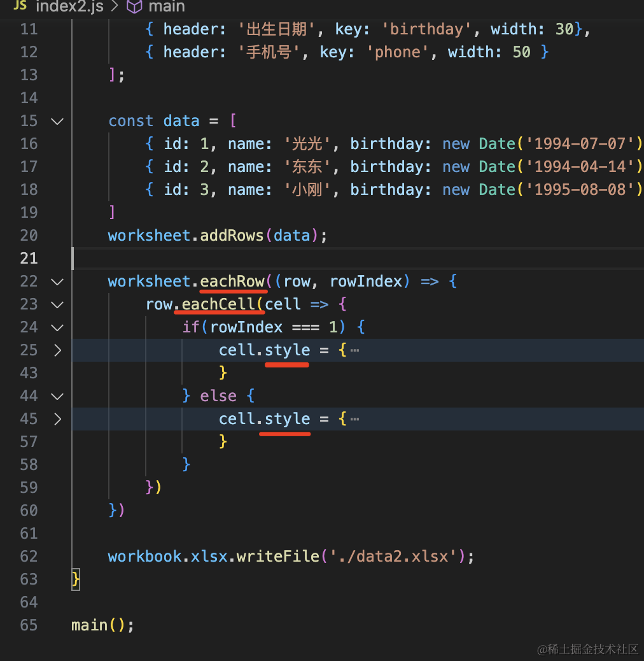Click line number 62 in the gutter
Viewport: 644px width, 661px height.
click(x=29, y=557)
